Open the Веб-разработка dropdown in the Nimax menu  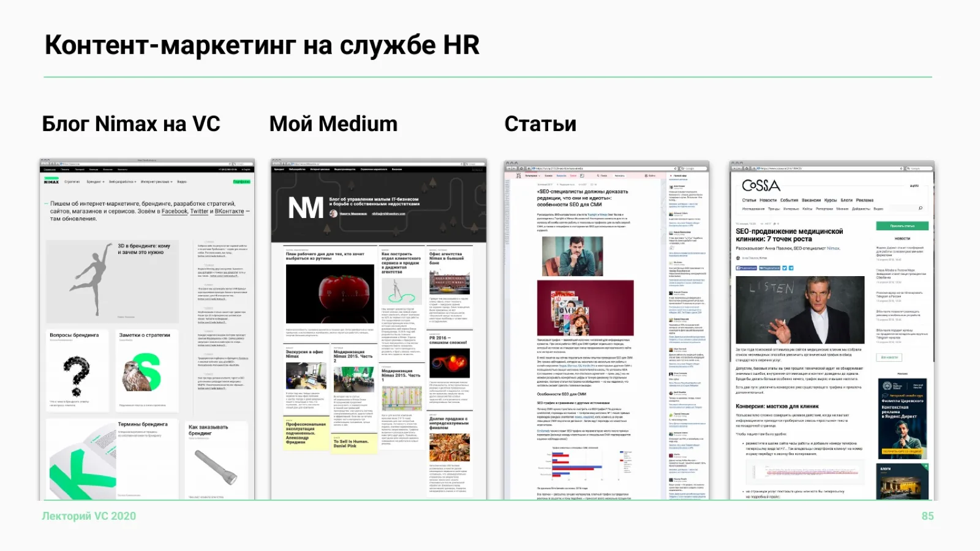[x=123, y=182]
